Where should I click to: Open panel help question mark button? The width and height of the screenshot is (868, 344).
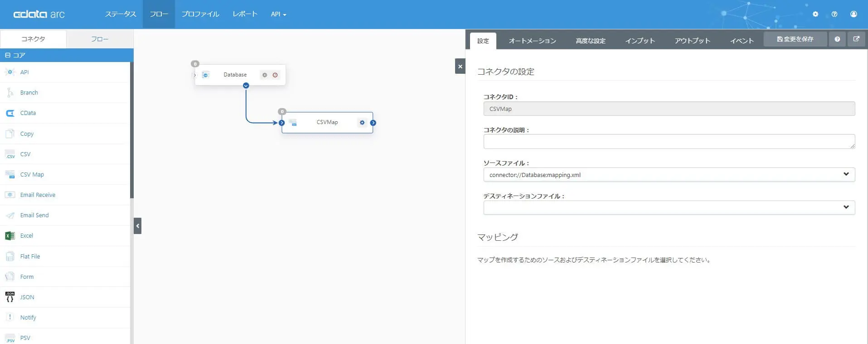837,39
